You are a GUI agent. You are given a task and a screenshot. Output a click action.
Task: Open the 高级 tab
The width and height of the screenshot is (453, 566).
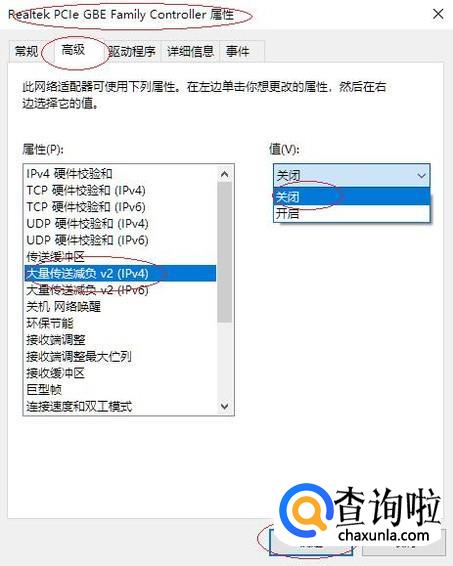pyautogui.click(x=73, y=50)
